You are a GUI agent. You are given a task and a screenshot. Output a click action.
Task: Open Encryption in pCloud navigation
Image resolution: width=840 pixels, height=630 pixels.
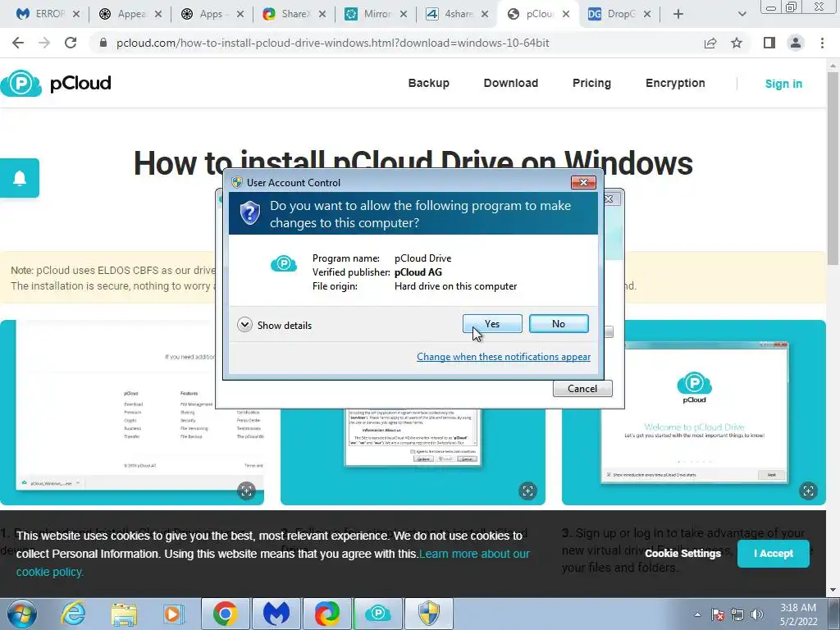[x=675, y=83]
